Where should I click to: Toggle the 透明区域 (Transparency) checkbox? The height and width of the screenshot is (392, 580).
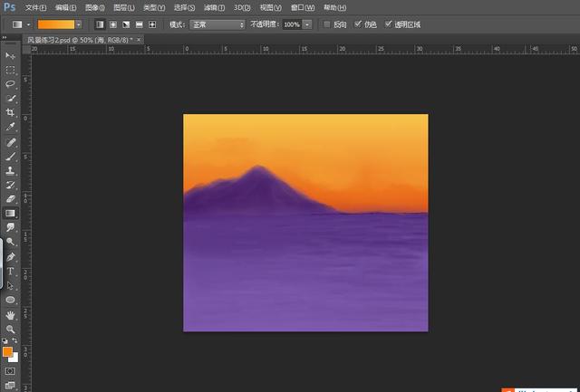click(389, 24)
